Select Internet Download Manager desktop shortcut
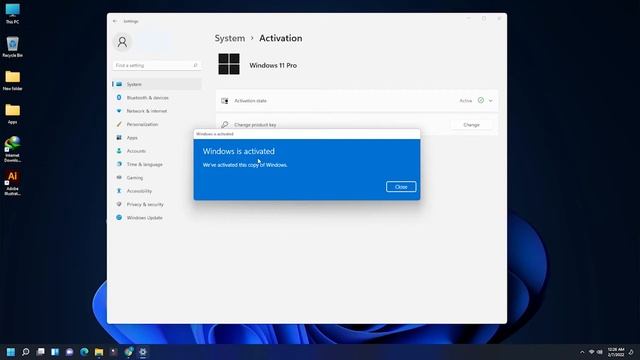640x360 pixels. pyautogui.click(x=12, y=149)
